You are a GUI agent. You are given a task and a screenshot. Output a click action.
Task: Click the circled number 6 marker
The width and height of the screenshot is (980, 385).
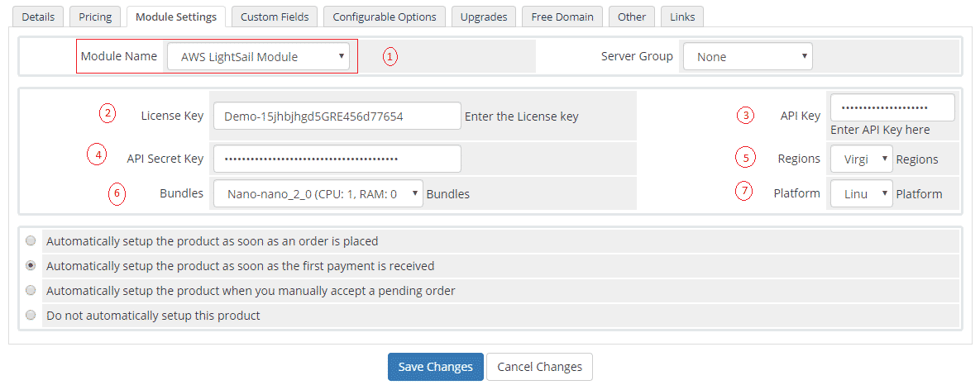[x=117, y=194]
